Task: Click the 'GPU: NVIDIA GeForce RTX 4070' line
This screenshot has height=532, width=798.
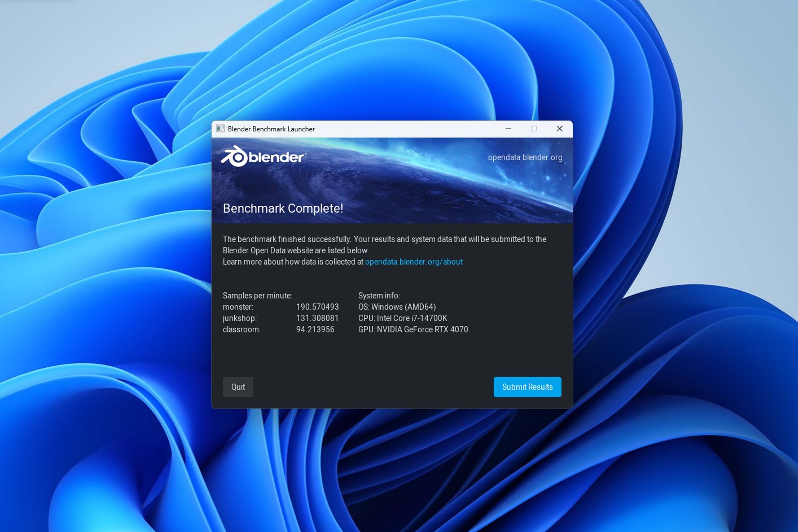Action: coord(413,329)
